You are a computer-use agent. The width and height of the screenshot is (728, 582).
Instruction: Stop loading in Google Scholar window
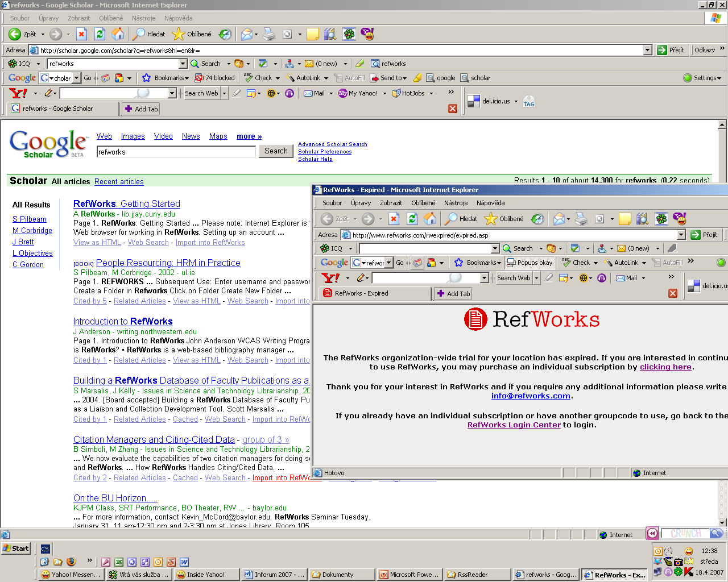[x=82, y=34]
